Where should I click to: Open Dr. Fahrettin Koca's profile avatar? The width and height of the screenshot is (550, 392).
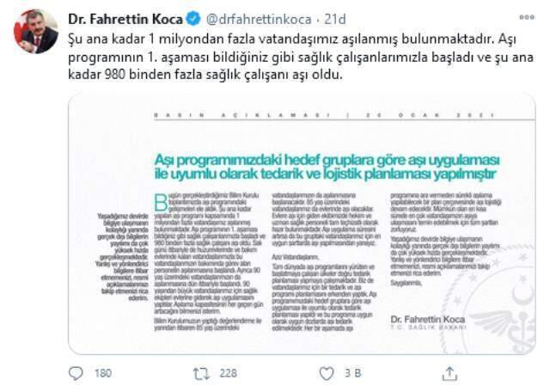tap(36, 31)
